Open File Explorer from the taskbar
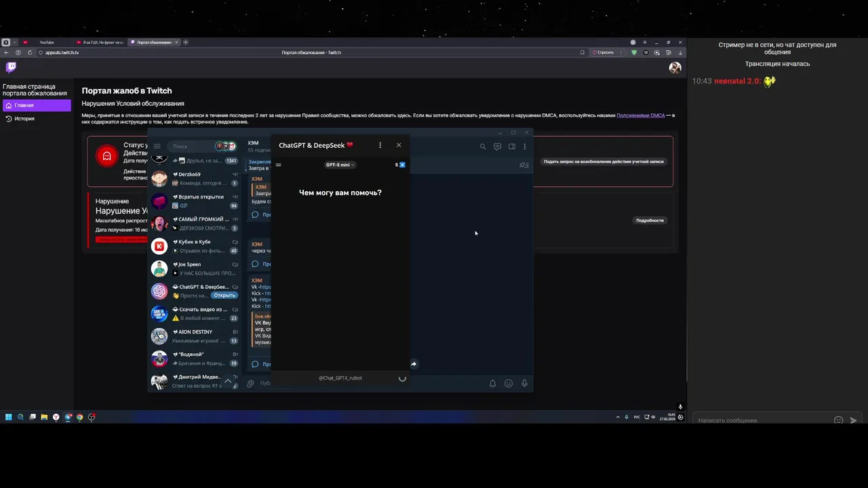Screen dimensions: 868x488 tap(44, 417)
